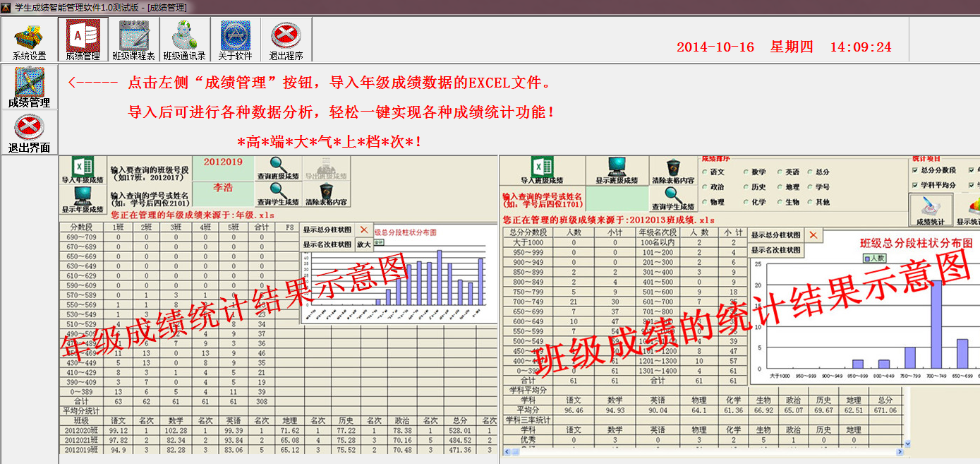Click 导出班级成绩 icon
This screenshot has height=464, width=980.
326,169
